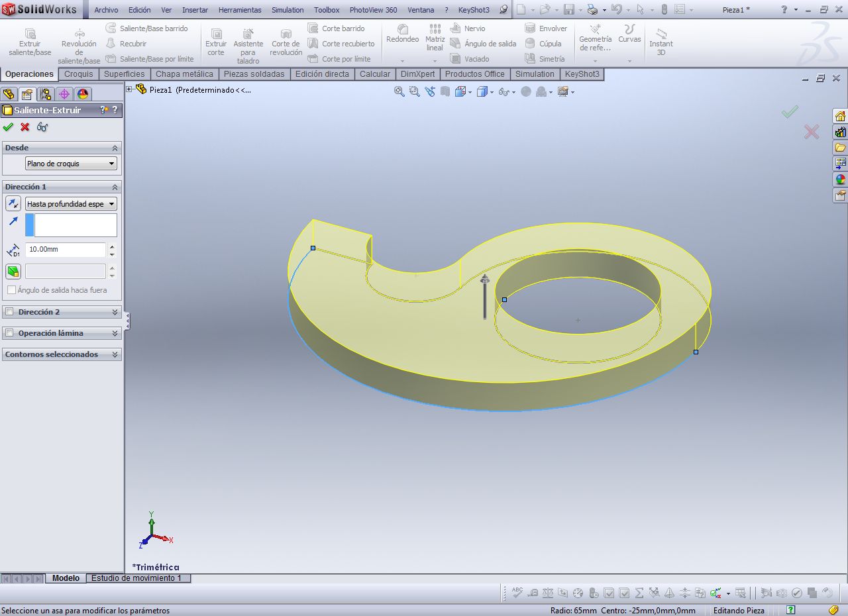Image resolution: width=848 pixels, height=616 pixels.
Task: Click Vaciado shell tool
Action: (x=470, y=59)
